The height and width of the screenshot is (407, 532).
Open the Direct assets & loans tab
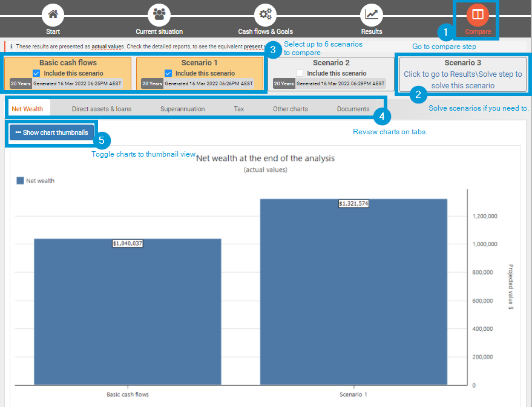[x=101, y=109]
